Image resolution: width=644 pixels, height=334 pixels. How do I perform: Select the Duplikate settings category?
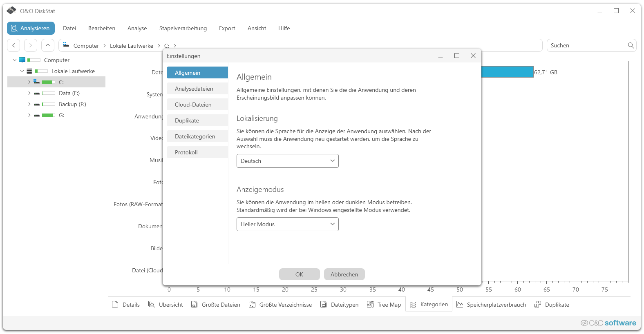(x=197, y=120)
